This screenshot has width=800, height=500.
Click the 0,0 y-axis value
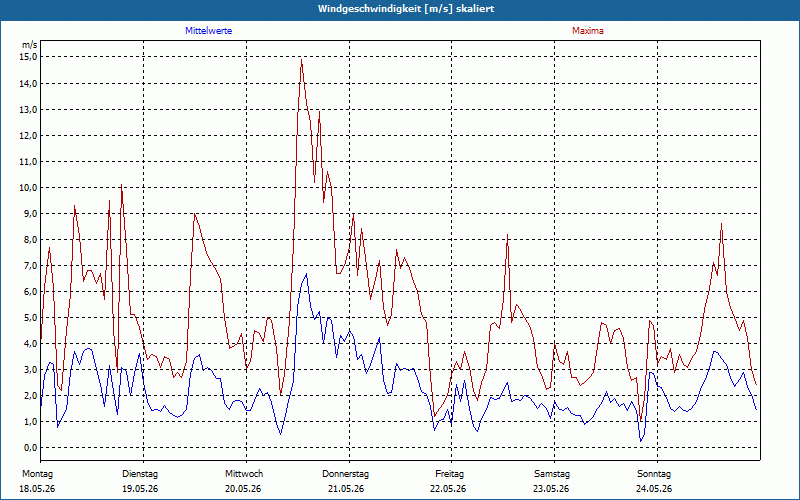30,447
